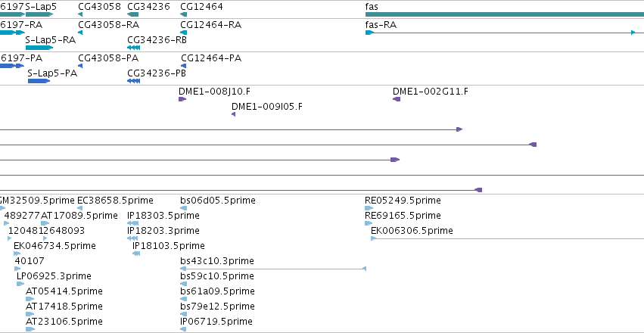The width and height of the screenshot is (644, 333).
Task: Select the CG43058 gene arrow
Action: click(x=80, y=14)
